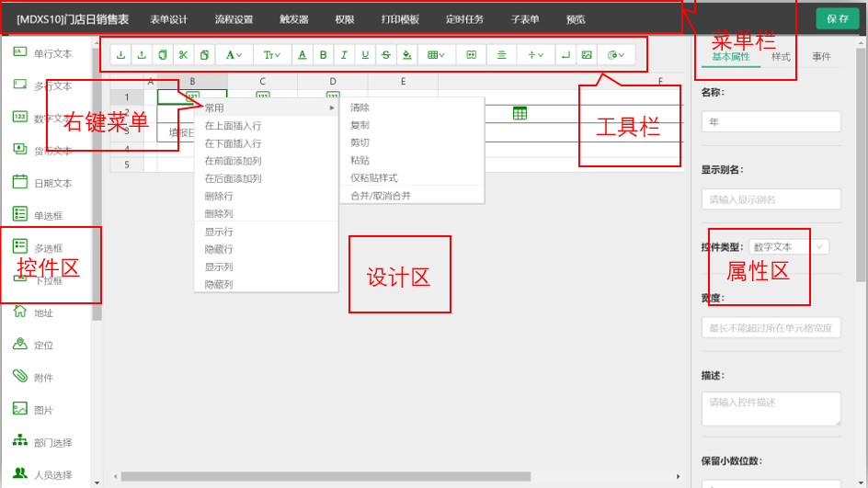Viewport: 868px width, 488px height.
Task: Select the 定位 location control
Action: tap(43, 346)
